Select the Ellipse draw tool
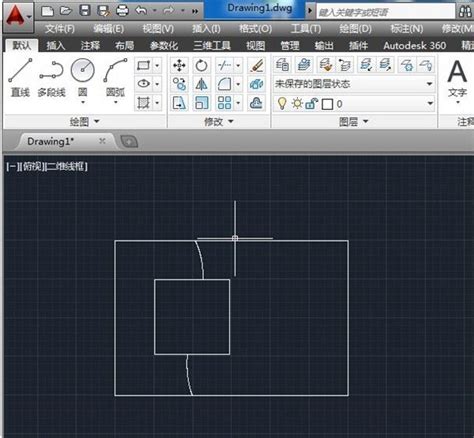Viewport: 474px width, 438px height. [x=143, y=84]
